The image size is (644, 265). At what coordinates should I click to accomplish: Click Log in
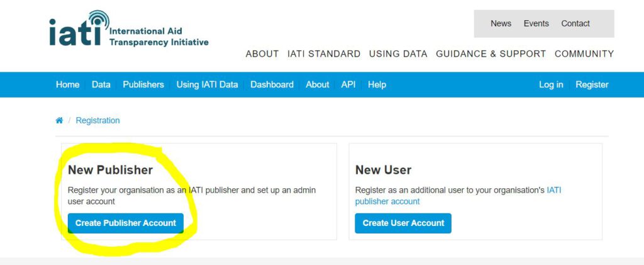click(551, 84)
